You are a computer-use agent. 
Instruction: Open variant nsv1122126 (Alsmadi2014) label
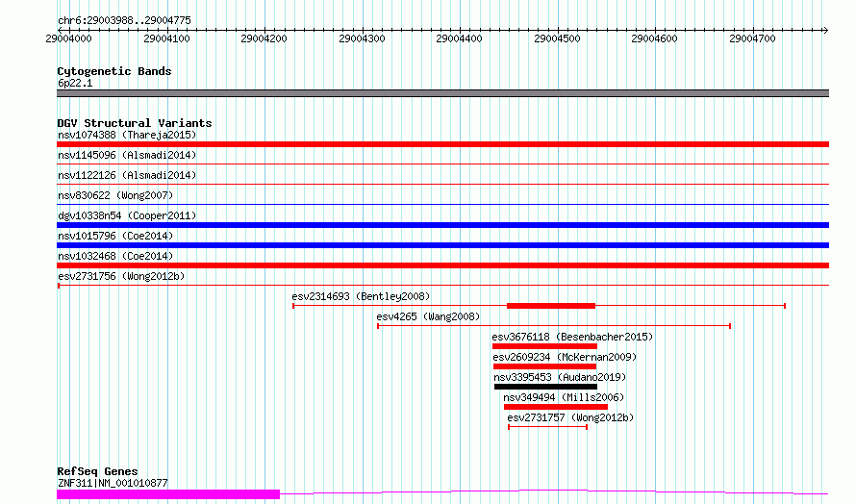point(127,175)
